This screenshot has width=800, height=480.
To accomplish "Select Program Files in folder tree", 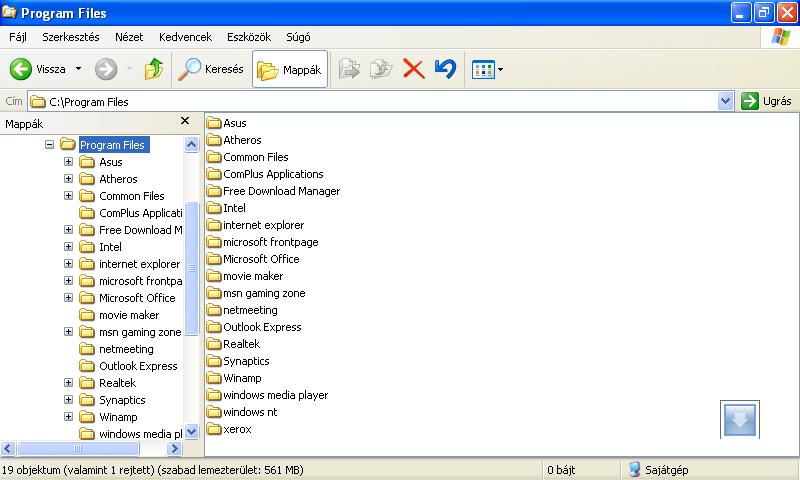I will tap(112, 145).
